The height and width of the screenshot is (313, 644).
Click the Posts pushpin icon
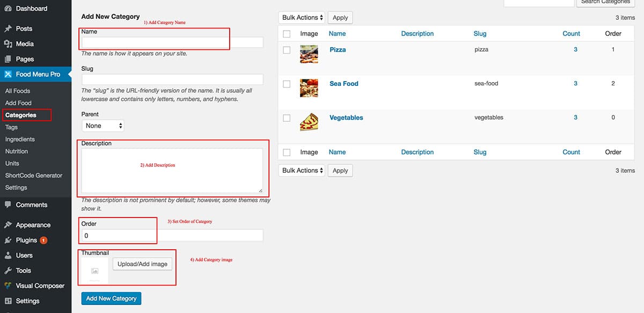coord(8,28)
